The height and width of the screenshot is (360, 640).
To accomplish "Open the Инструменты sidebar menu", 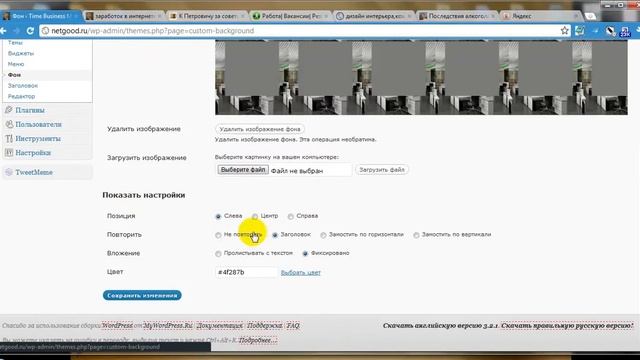I will coord(38,139).
